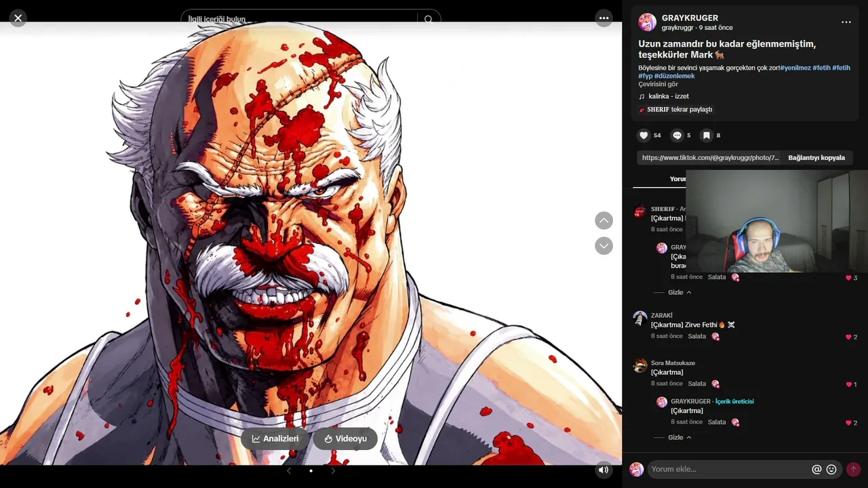Open GRAYKRUGER's profile avatar in post header

[x=648, y=22]
